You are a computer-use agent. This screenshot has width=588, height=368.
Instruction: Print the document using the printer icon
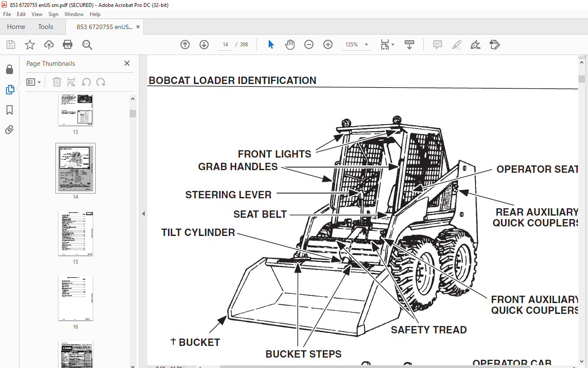(68, 45)
